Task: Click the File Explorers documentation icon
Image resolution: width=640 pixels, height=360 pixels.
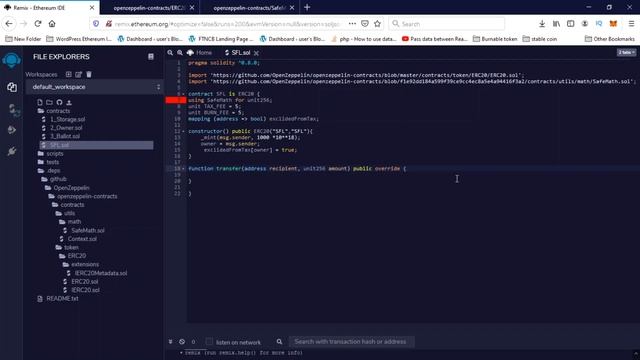Action: (151, 57)
